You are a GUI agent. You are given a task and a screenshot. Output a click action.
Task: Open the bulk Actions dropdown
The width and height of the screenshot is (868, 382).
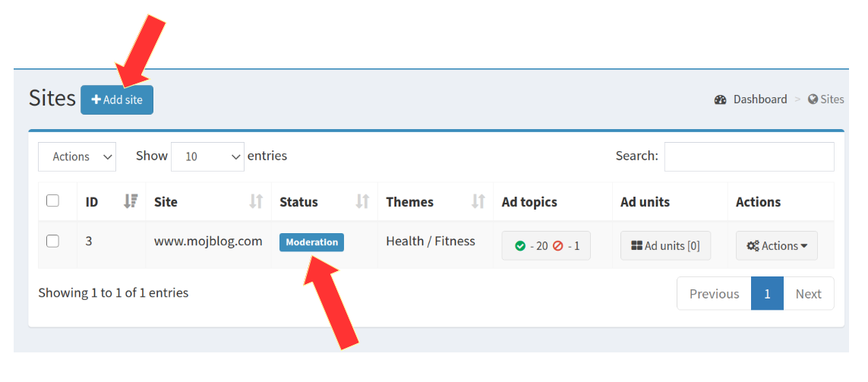[x=77, y=156]
